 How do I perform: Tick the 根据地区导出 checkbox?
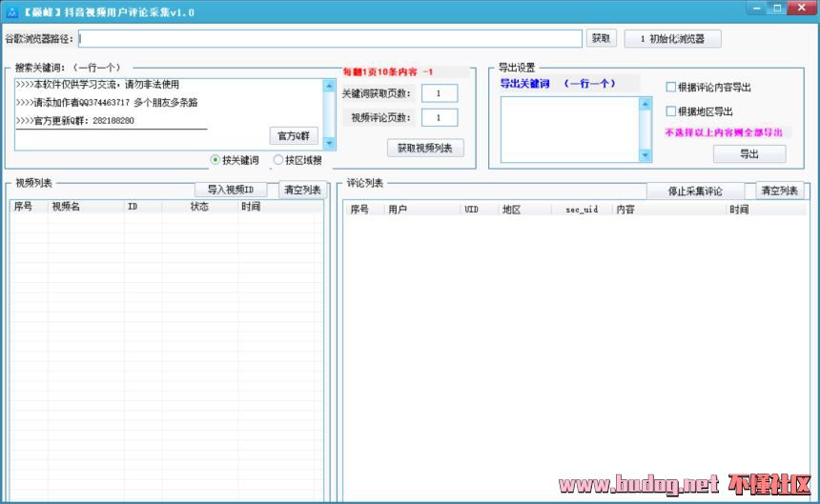[671, 111]
